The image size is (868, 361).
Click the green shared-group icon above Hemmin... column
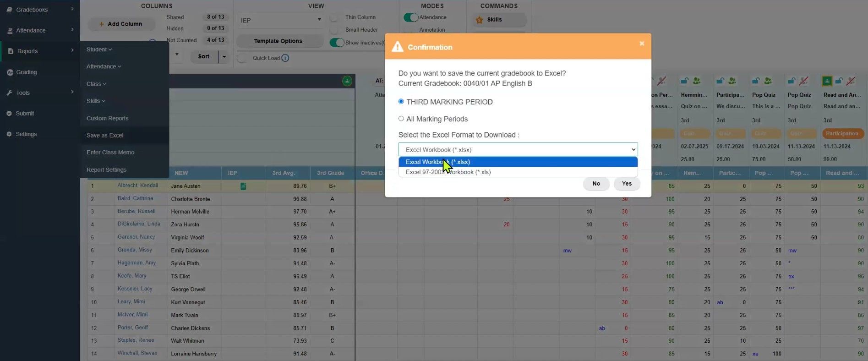click(697, 81)
